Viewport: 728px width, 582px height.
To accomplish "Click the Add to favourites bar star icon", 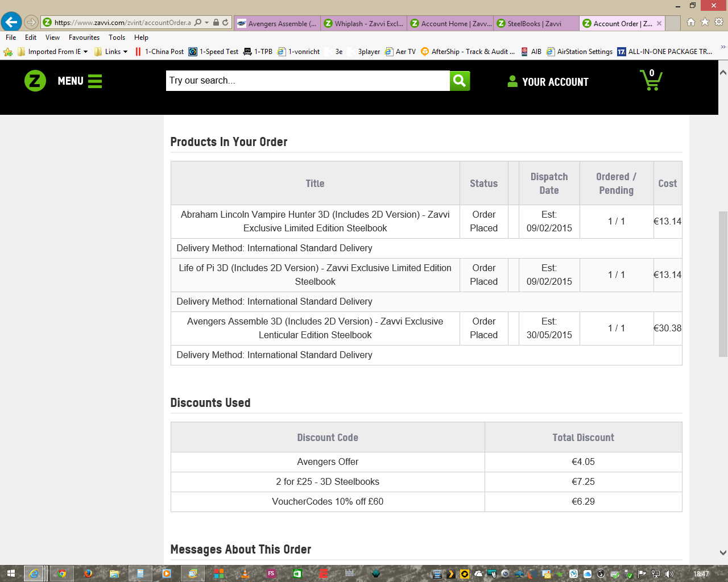I will pyautogui.click(x=8, y=52).
